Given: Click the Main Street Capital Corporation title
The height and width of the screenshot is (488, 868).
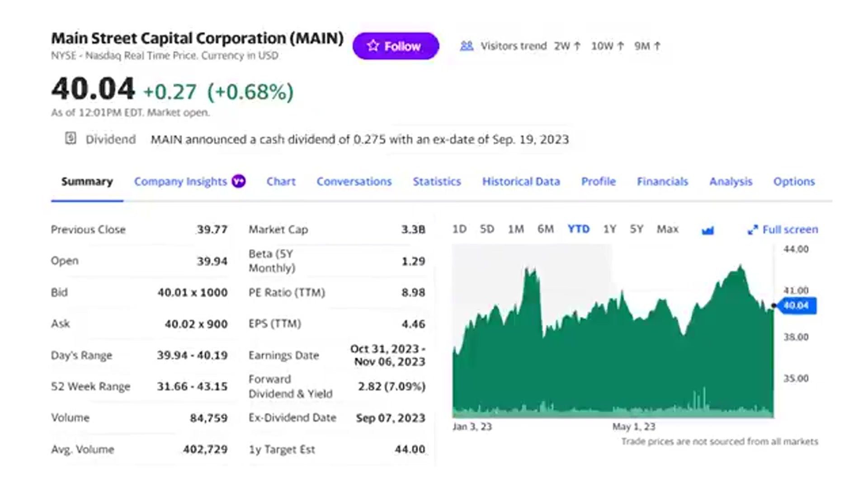Looking at the screenshot, I should click(197, 38).
